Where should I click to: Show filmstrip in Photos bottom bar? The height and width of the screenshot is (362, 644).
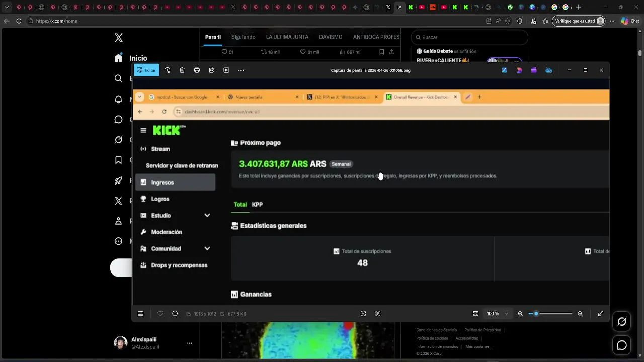[140, 314]
